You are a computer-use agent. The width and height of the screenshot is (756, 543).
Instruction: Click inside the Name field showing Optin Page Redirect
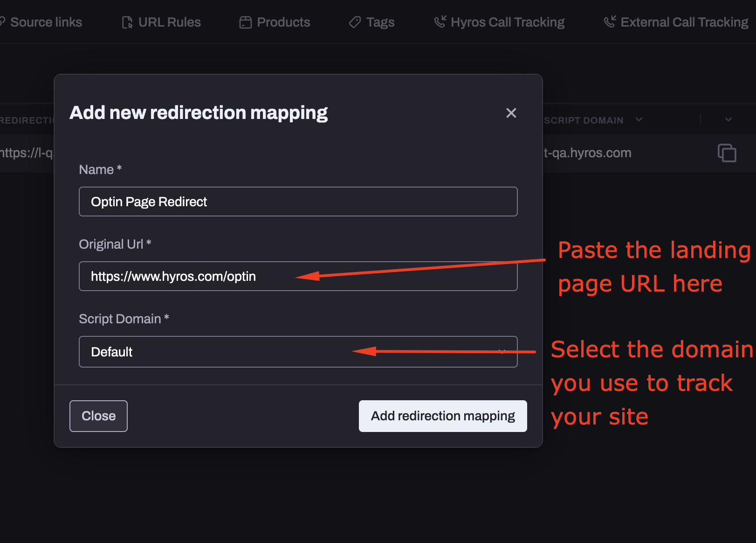tap(298, 202)
